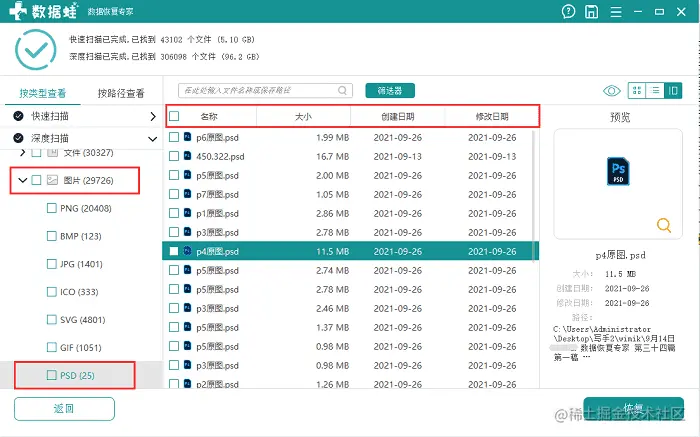The width and height of the screenshot is (700, 437).
Task: Switch to list view icon
Action: click(655, 91)
